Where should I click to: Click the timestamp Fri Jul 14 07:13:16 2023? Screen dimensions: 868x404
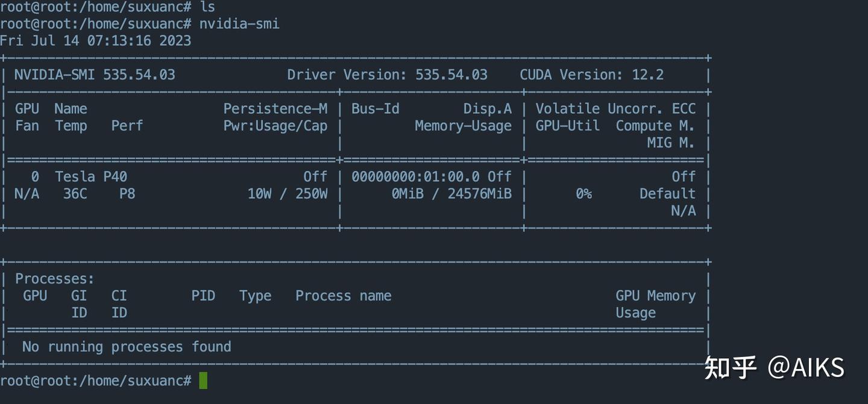pyautogui.click(x=95, y=41)
